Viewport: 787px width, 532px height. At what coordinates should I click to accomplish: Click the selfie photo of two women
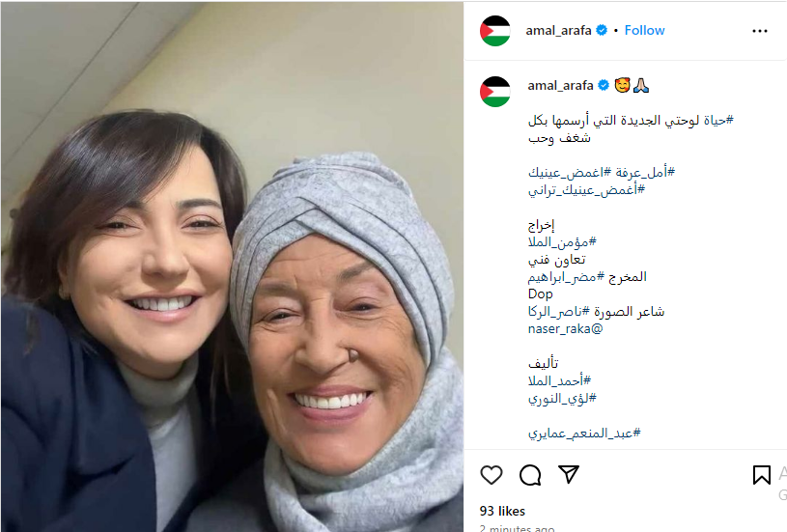[x=232, y=267]
